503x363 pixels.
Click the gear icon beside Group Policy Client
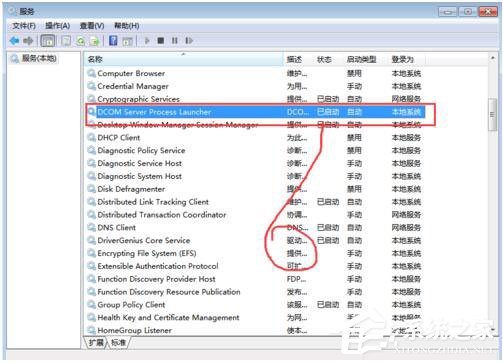pyautogui.click(x=91, y=304)
